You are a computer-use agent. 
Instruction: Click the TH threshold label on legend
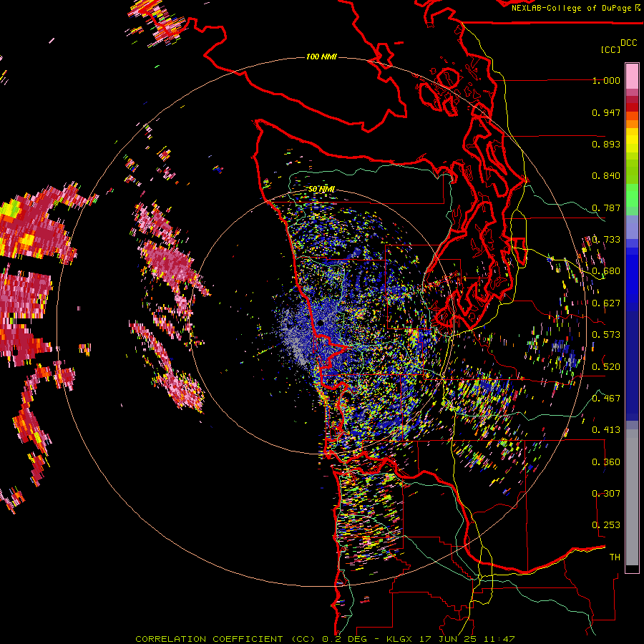pos(615,557)
